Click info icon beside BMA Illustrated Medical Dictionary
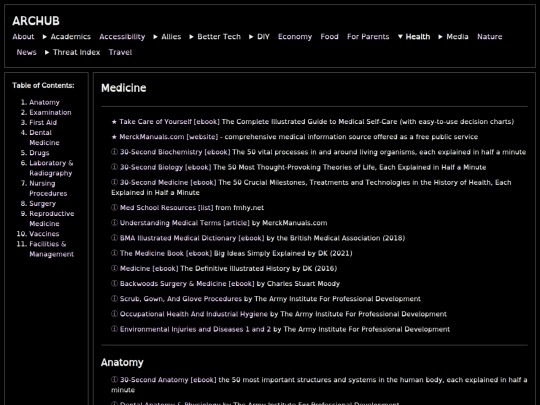 pyautogui.click(x=114, y=238)
